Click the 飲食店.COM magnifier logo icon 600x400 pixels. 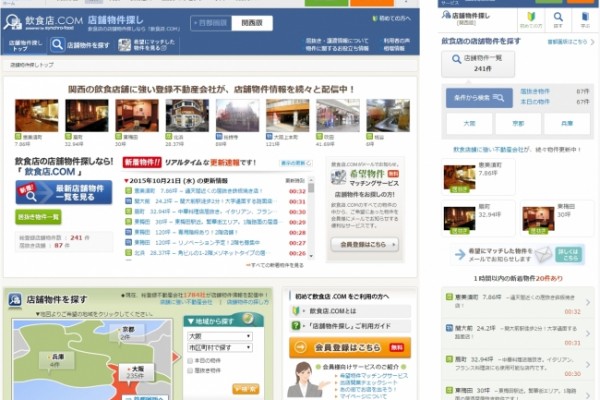pos(12,22)
